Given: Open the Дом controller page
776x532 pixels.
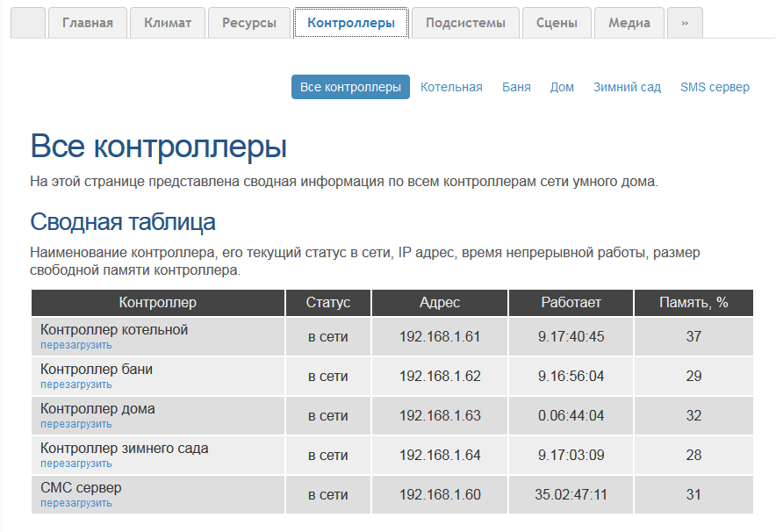Looking at the screenshot, I should [x=562, y=87].
